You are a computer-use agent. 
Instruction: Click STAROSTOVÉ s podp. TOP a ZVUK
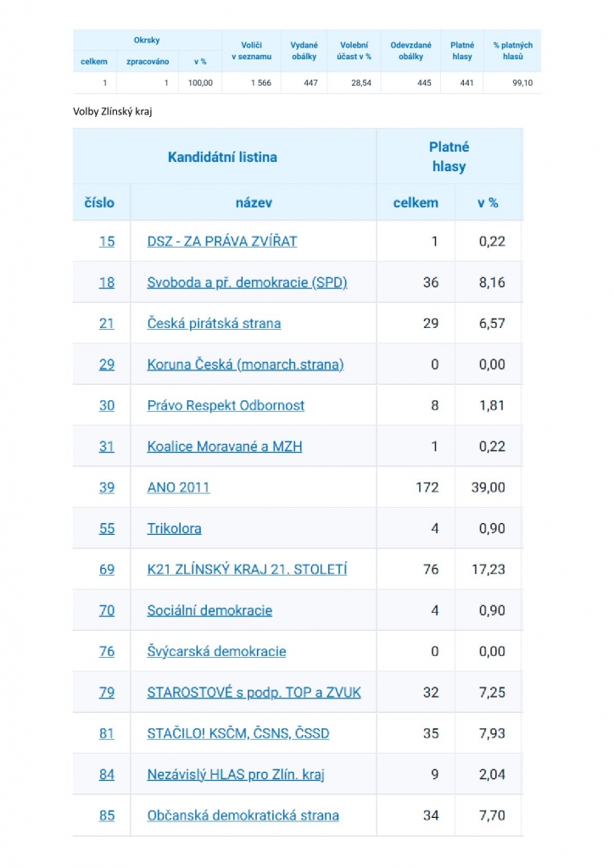(254, 693)
